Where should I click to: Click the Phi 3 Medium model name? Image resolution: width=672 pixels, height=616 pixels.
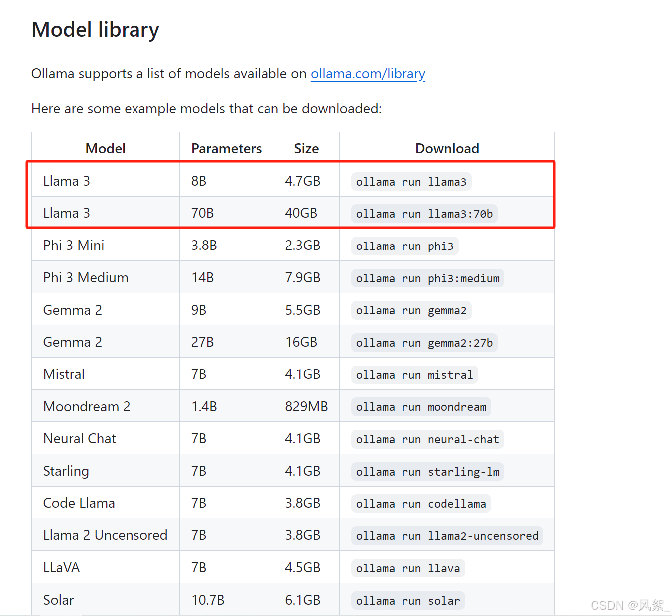pyautogui.click(x=86, y=277)
